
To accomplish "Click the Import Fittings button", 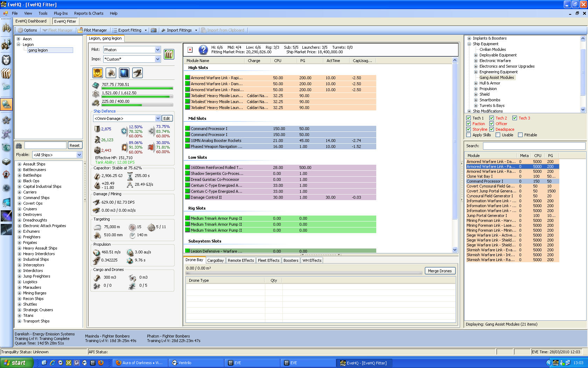I will tap(176, 30).
